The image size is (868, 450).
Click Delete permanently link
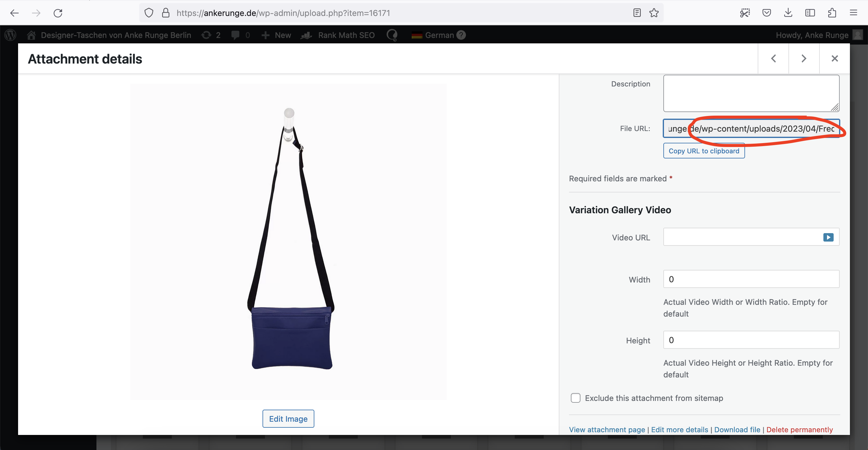799,430
